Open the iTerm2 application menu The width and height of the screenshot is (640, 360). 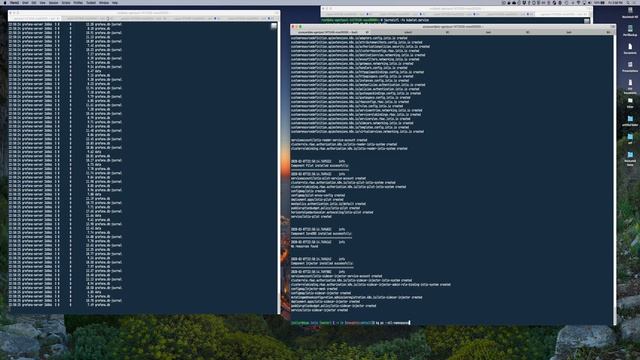coord(14,2)
